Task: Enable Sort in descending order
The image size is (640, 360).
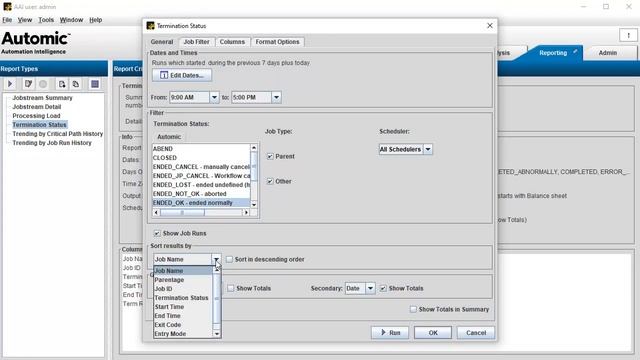Action: 229,259
